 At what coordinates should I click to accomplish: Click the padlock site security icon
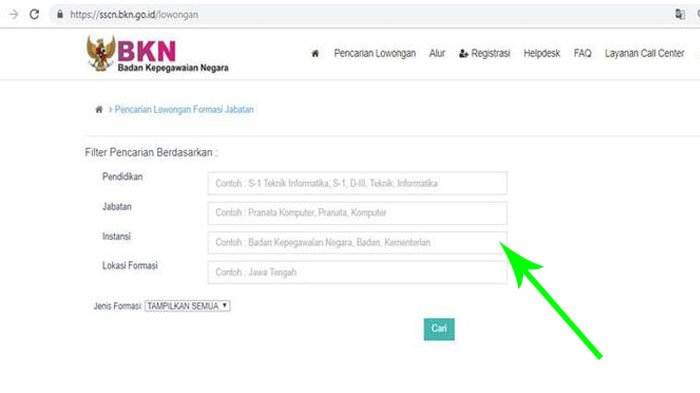(60, 14)
